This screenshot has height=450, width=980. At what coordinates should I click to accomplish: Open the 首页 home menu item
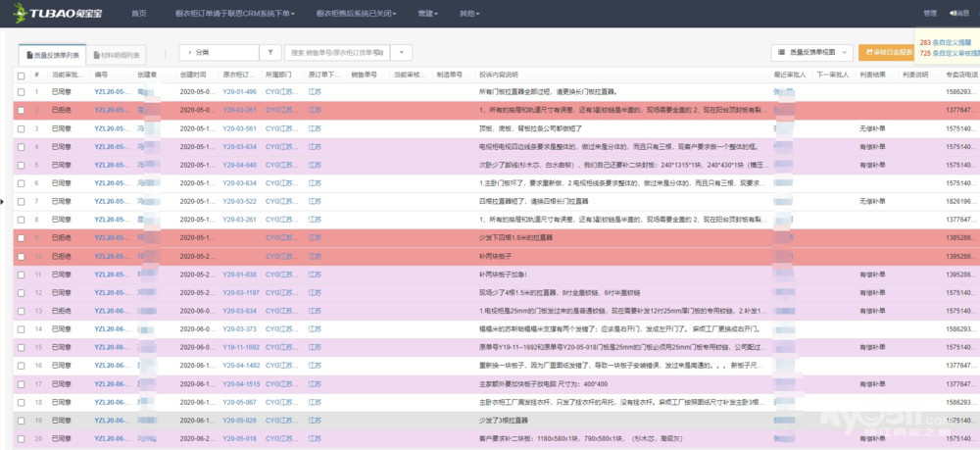tap(138, 13)
